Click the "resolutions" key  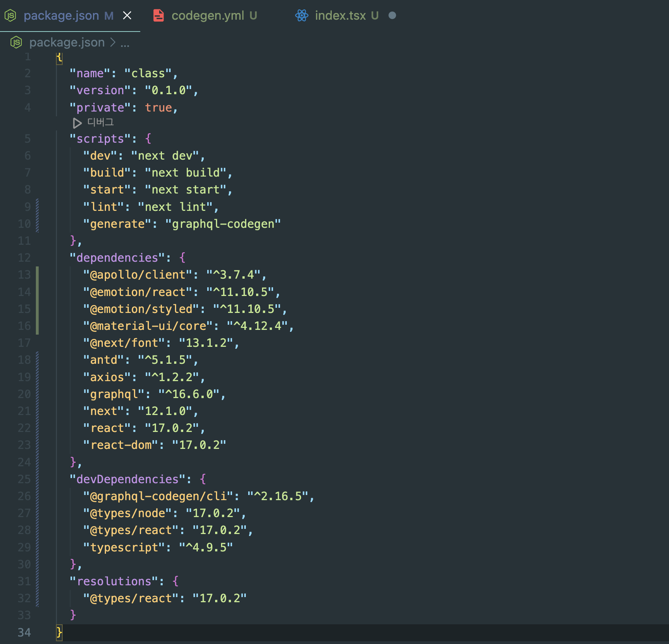114,581
